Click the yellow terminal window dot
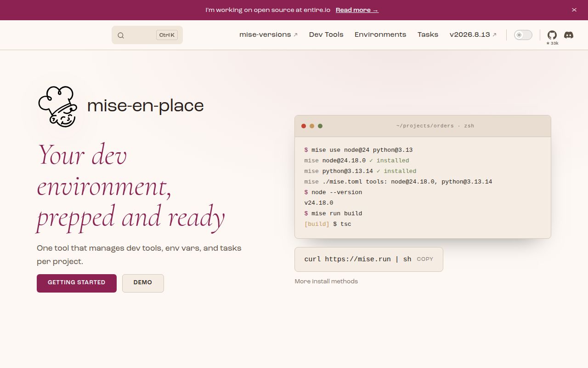Viewport: 588px width, 368px height. click(312, 126)
